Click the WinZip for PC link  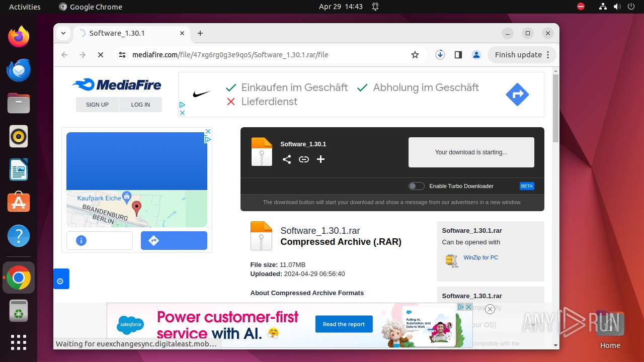[x=480, y=257]
